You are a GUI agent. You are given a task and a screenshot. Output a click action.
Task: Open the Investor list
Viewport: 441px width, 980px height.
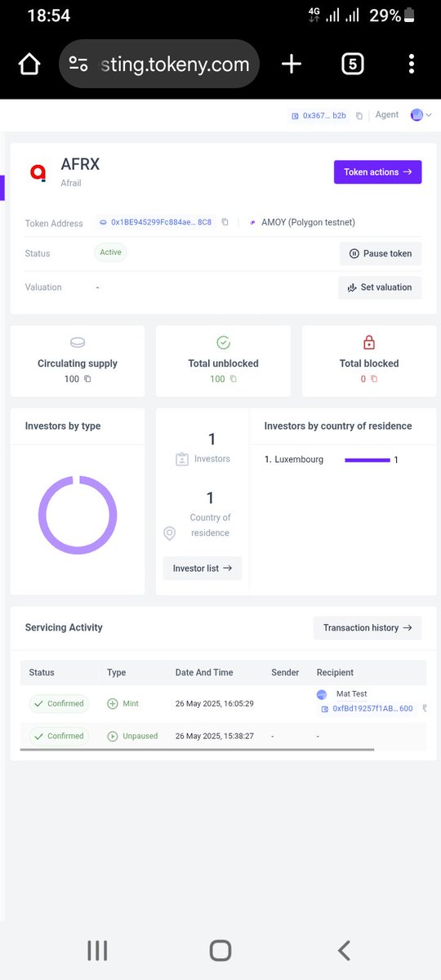click(203, 568)
